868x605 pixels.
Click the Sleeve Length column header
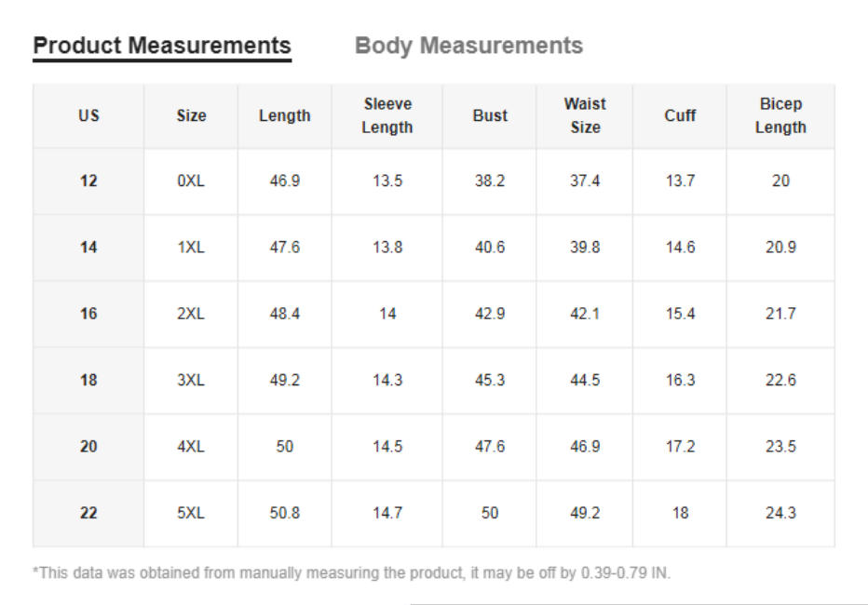tap(387, 115)
